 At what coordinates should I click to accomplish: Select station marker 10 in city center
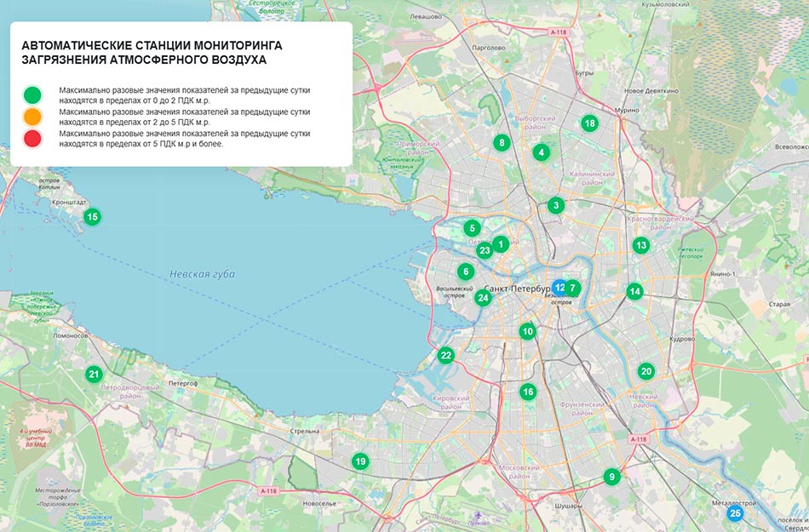pyautogui.click(x=528, y=331)
